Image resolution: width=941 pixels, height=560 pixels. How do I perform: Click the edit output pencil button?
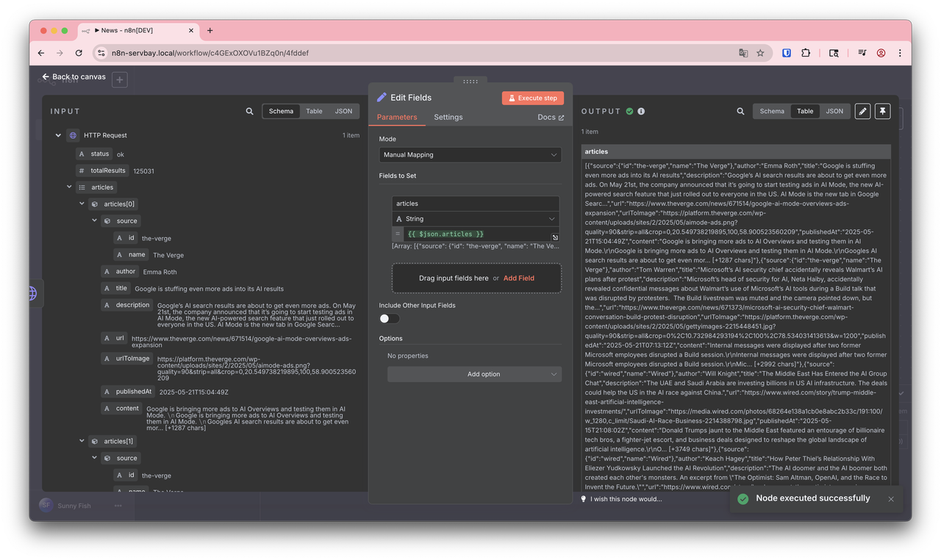(863, 111)
